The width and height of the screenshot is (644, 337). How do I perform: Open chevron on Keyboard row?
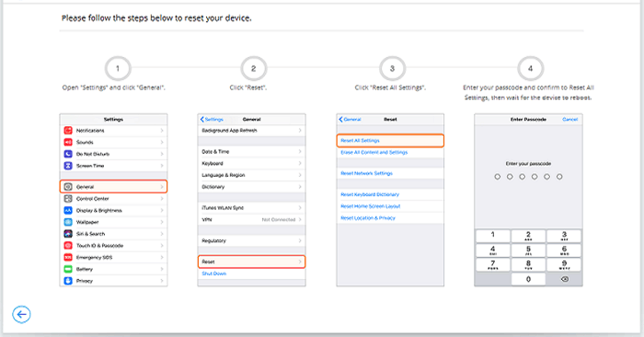[x=300, y=163]
